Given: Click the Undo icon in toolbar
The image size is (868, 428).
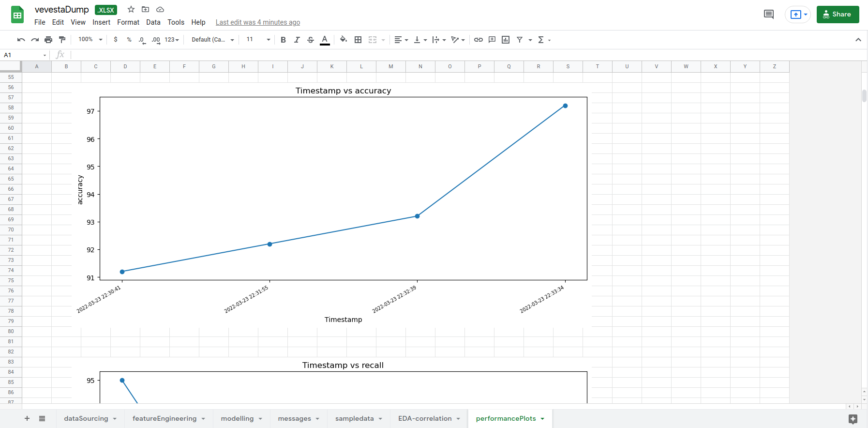Looking at the screenshot, I should (x=21, y=40).
